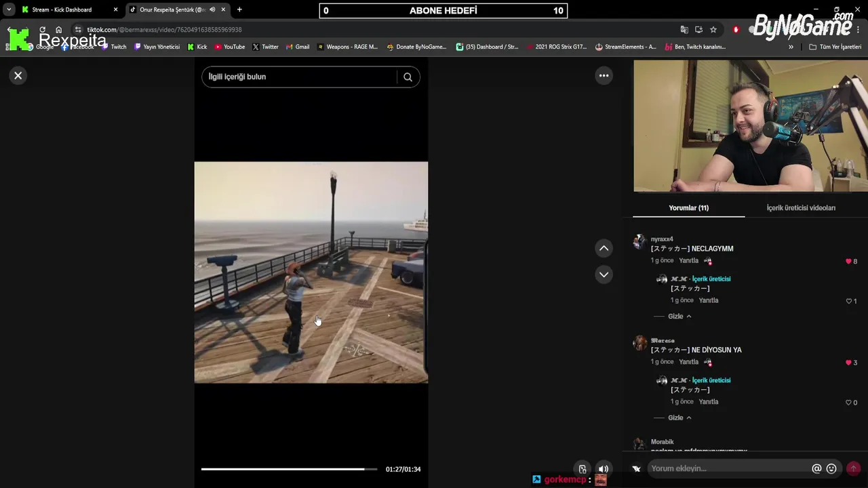The image size is (868, 488).
Task: Open the Tüm Yer İşaretleri folder
Action: pos(835,47)
